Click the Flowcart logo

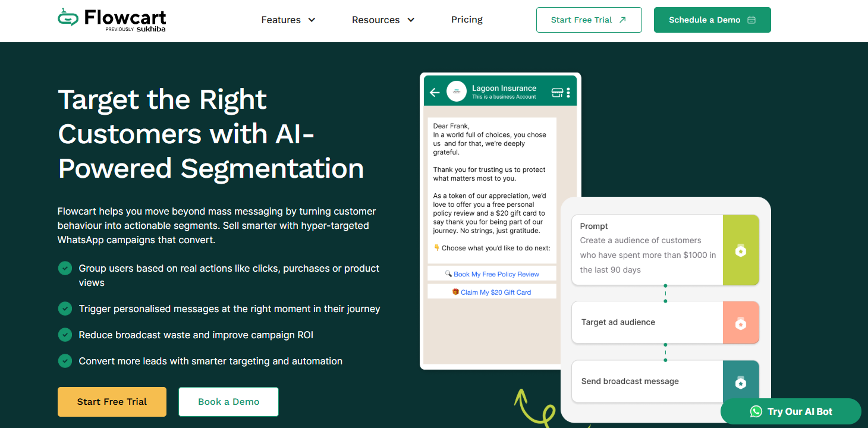[x=112, y=20]
